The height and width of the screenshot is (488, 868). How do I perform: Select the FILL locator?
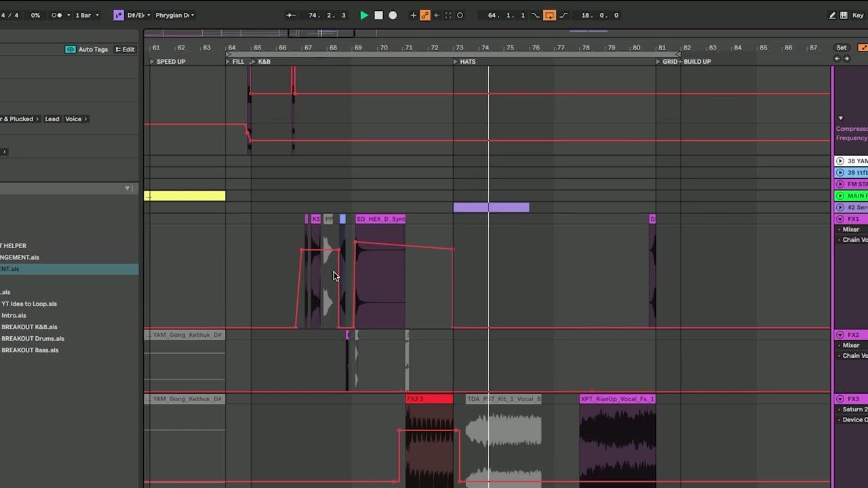pyautogui.click(x=235, y=62)
